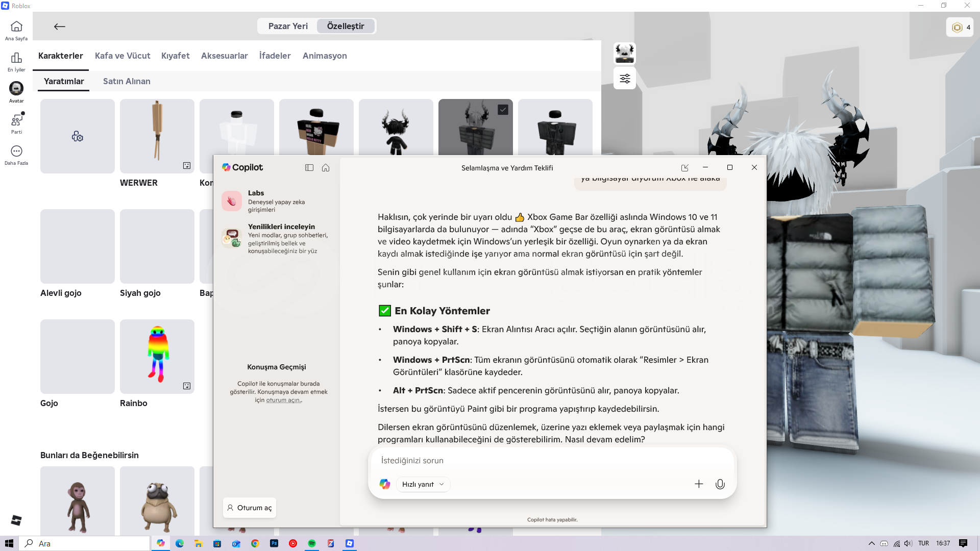980x551 pixels.
Task: Open Roblox Ana Sayfa home icon
Action: [16, 27]
